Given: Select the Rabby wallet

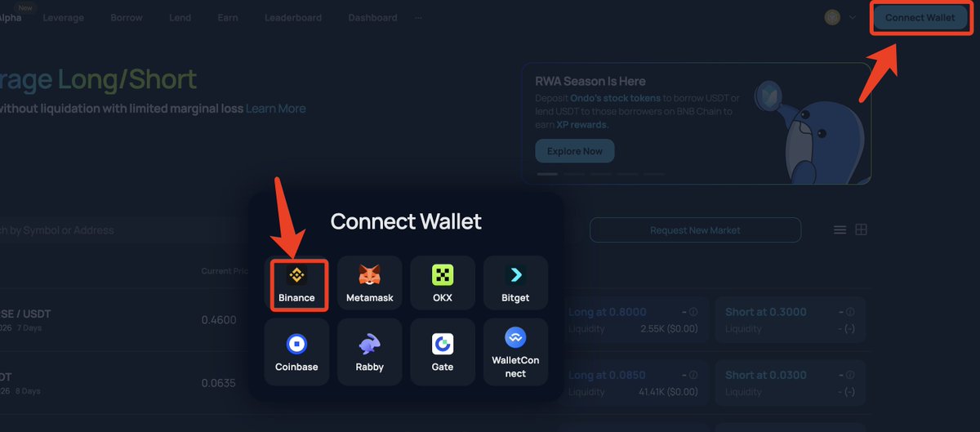Looking at the screenshot, I should (x=370, y=352).
